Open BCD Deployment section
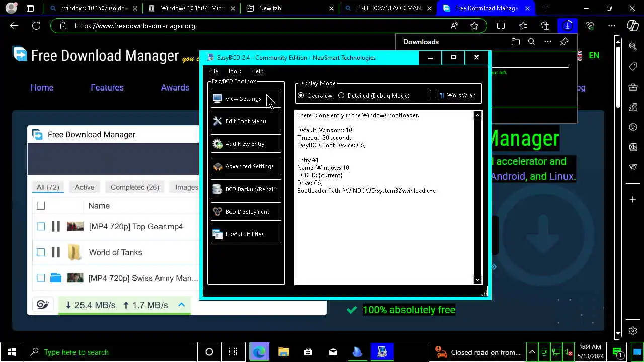The height and width of the screenshot is (362, 644). pos(246,212)
